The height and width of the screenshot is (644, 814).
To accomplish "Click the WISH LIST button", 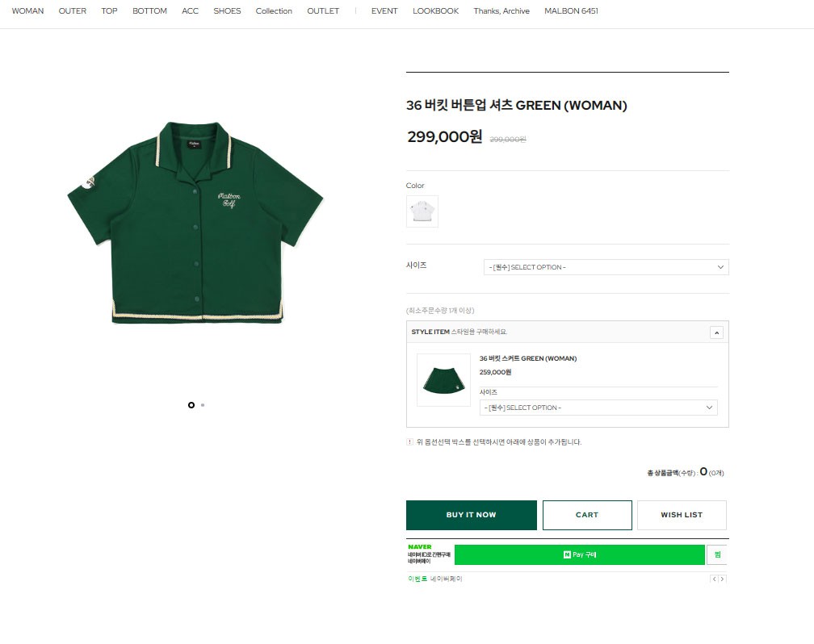I will (x=682, y=515).
